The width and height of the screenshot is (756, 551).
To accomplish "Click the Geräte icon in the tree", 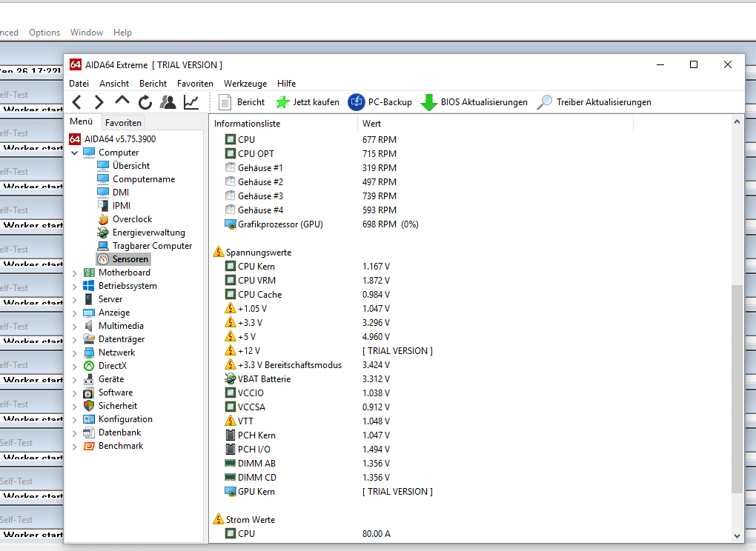I will [89, 379].
